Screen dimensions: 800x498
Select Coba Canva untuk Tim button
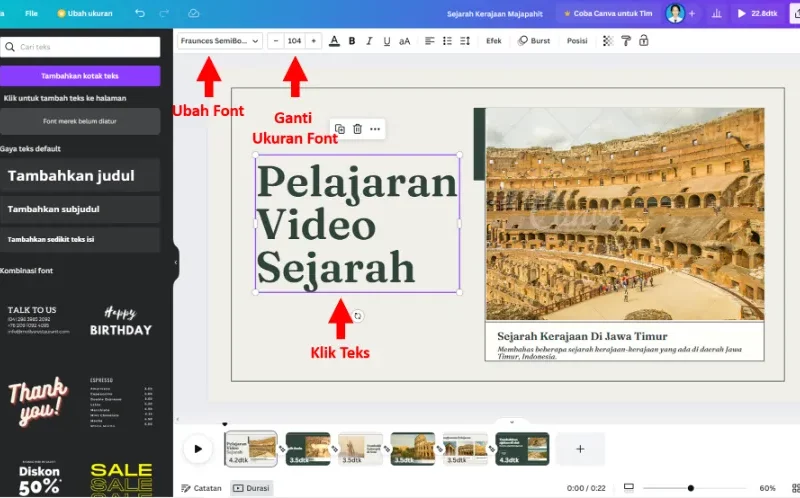608,14
